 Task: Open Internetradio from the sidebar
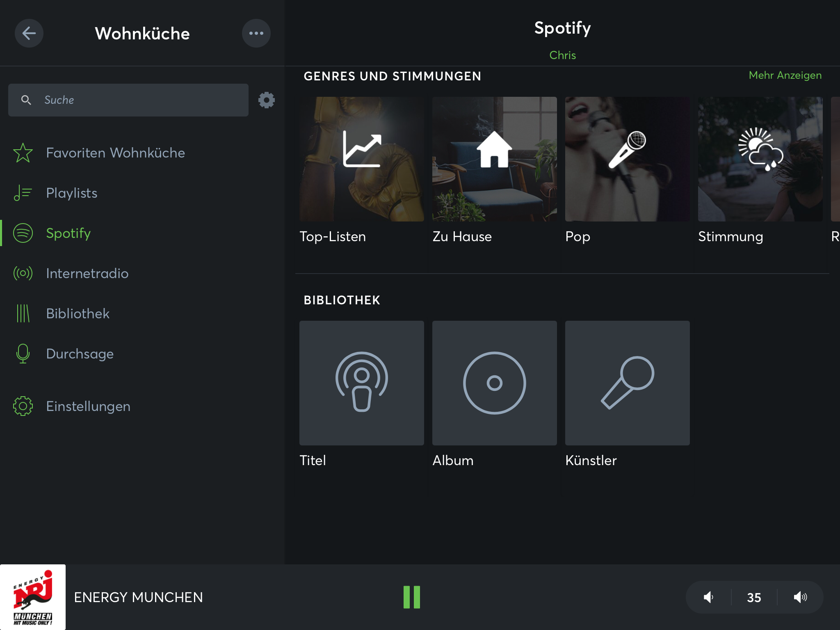point(87,274)
